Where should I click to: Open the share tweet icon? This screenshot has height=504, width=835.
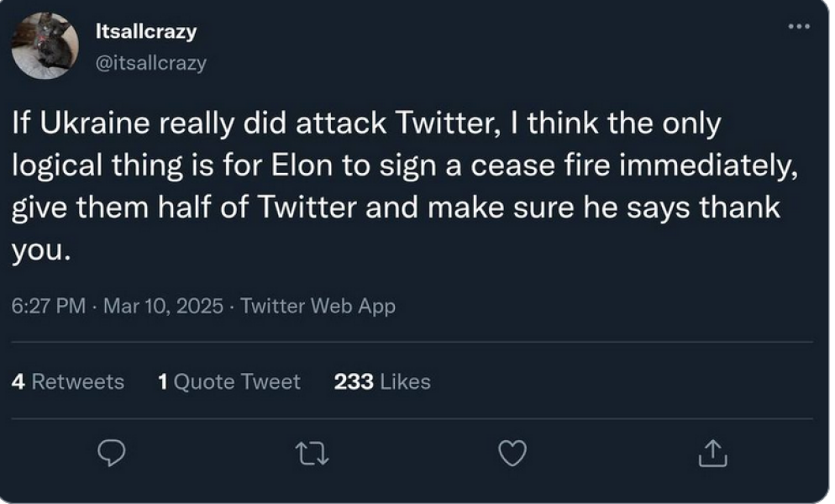point(711,454)
